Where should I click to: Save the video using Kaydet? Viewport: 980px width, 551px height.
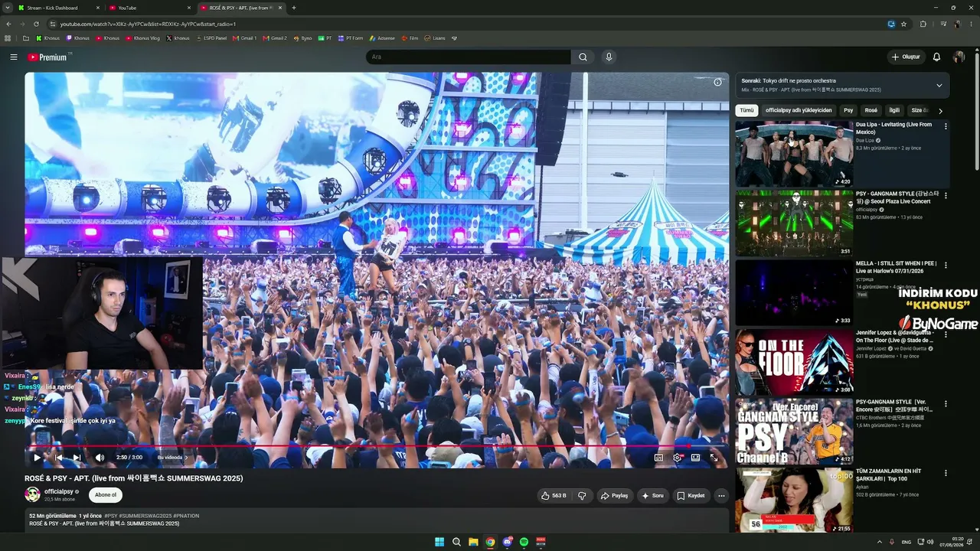[x=691, y=496]
